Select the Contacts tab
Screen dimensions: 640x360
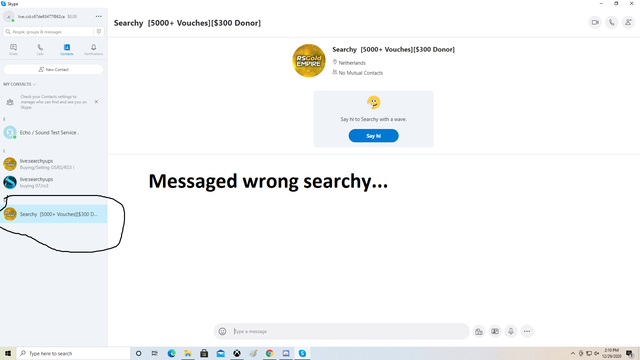(x=67, y=49)
